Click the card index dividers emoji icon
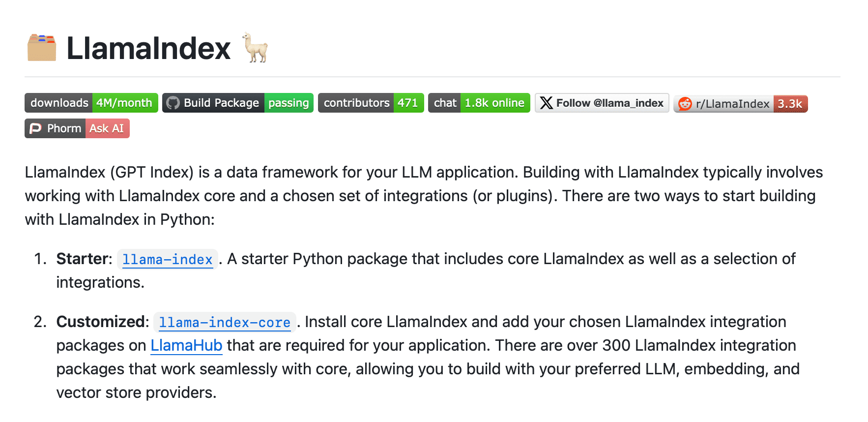This screenshot has height=422, width=868. 41,48
